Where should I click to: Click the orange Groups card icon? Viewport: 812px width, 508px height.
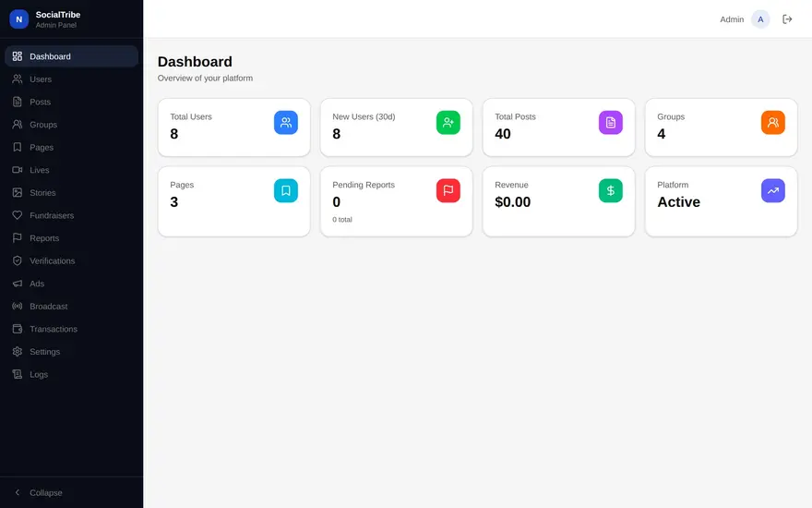tap(772, 122)
